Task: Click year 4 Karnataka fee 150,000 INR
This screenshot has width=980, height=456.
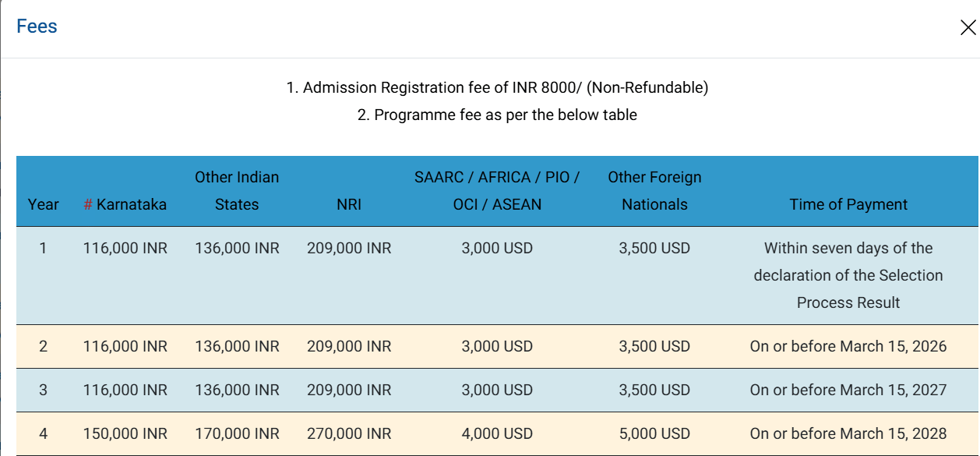Action: [125, 434]
